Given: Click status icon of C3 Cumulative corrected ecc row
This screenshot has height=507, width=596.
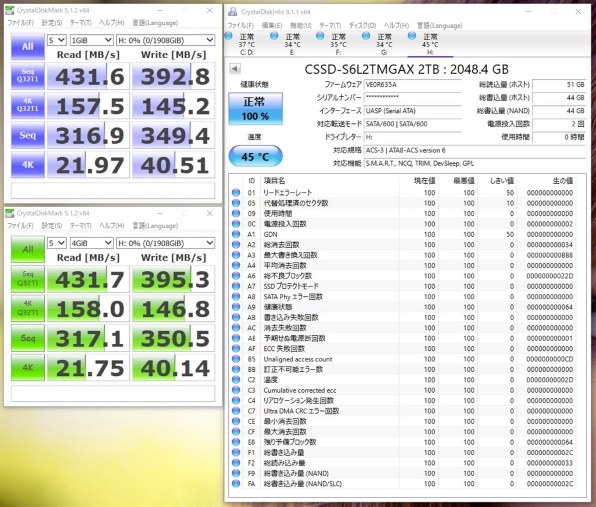Looking at the screenshot, I should click(x=236, y=390).
